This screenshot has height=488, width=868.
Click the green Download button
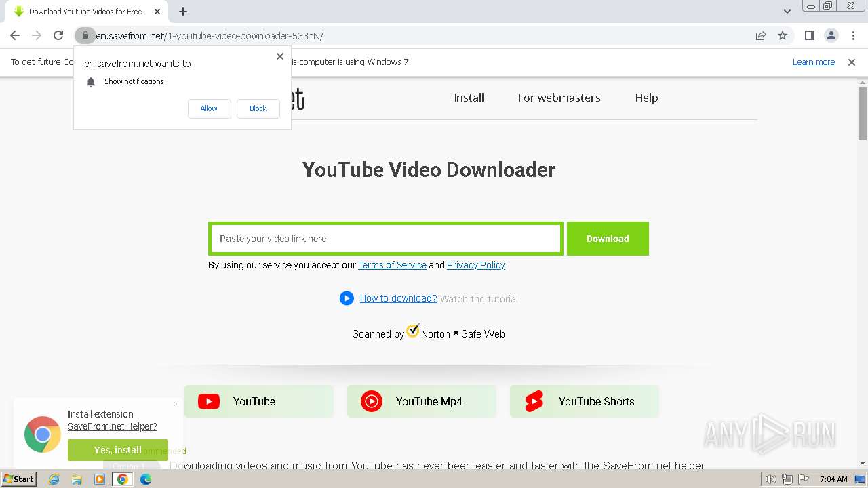coord(608,239)
